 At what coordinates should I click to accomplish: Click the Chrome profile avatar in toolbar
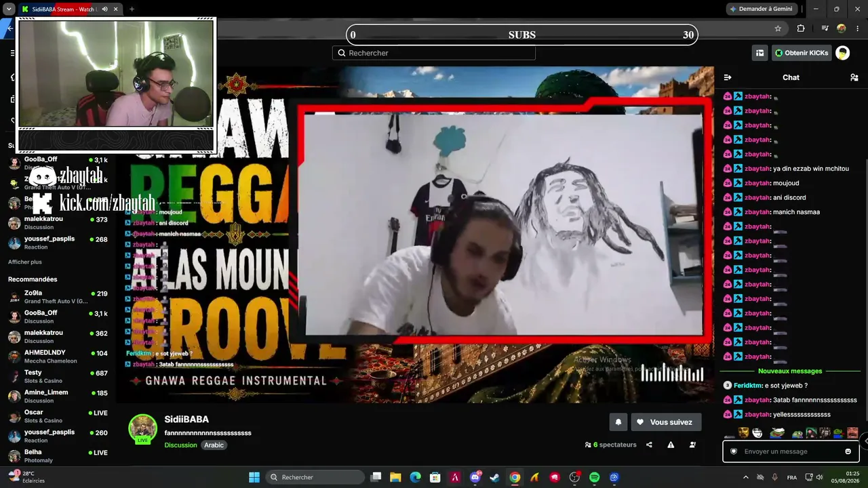click(842, 28)
